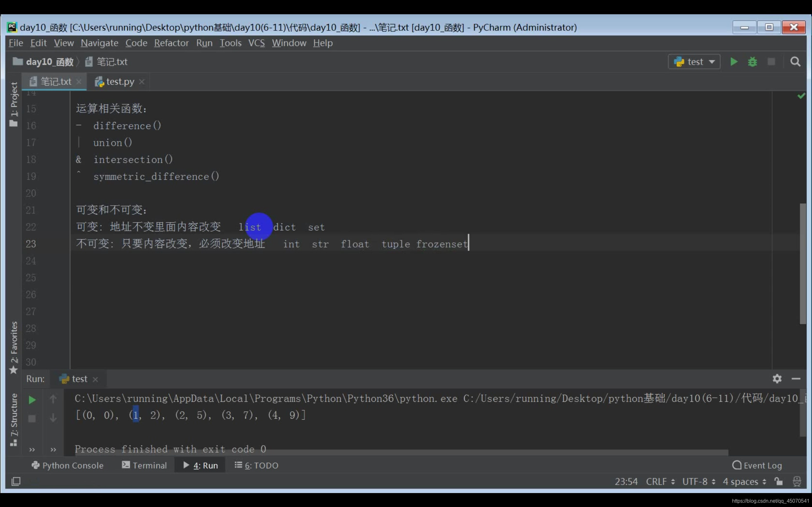Screen dimensions: 812x507
Task: Click the down arrow in Run panel
Action: click(53, 418)
